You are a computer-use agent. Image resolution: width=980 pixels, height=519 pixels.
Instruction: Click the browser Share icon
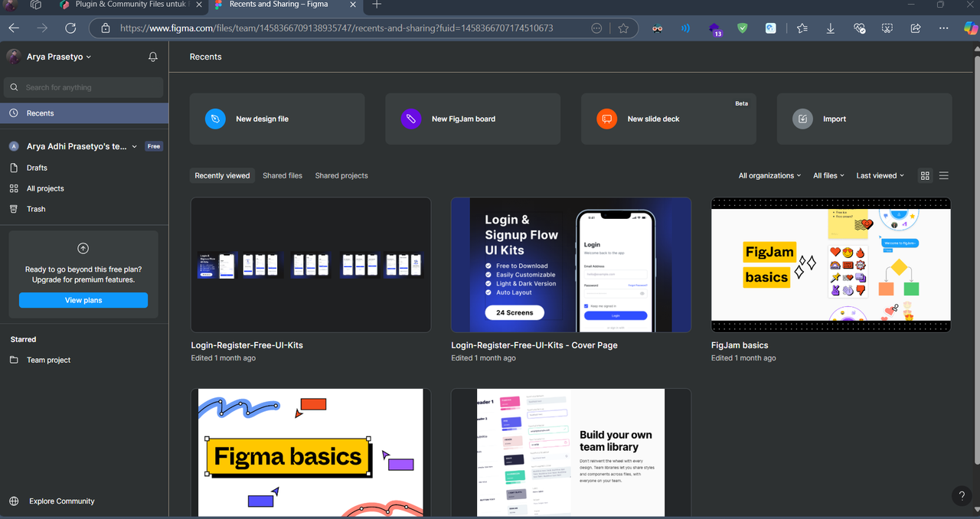(x=916, y=28)
